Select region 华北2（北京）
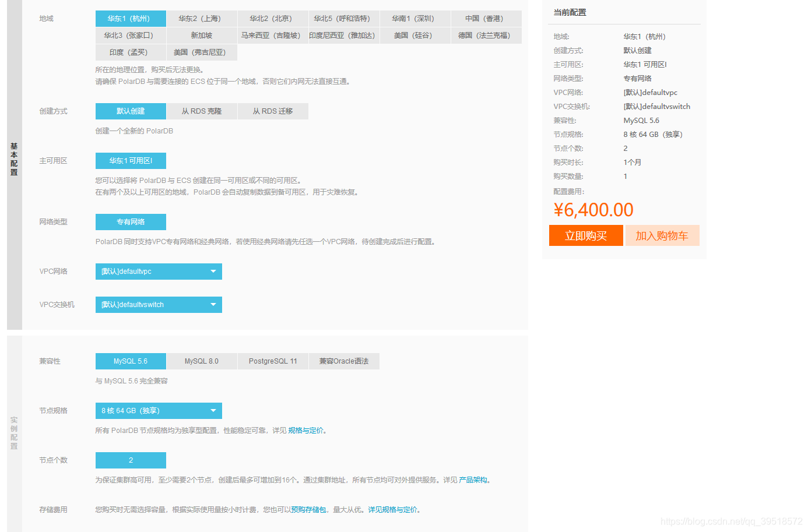This screenshot has width=808, height=532. [x=273, y=19]
